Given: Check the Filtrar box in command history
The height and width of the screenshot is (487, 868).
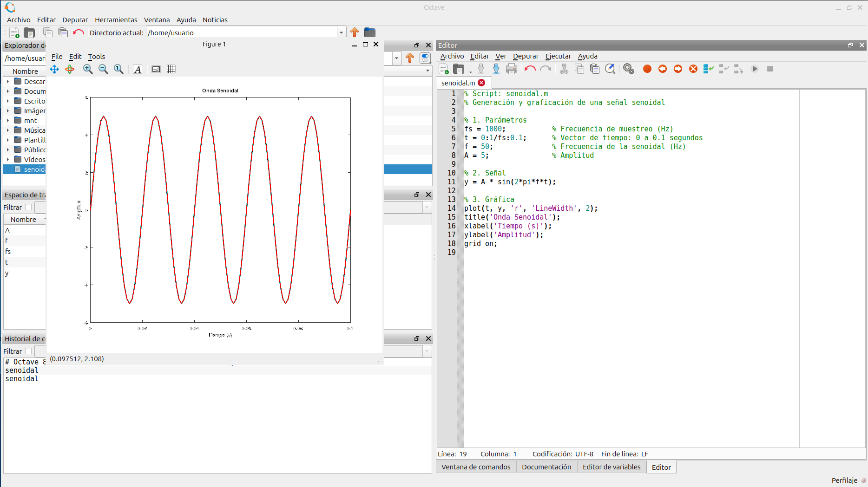Looking at the screenshot, I should coord(28,351).
